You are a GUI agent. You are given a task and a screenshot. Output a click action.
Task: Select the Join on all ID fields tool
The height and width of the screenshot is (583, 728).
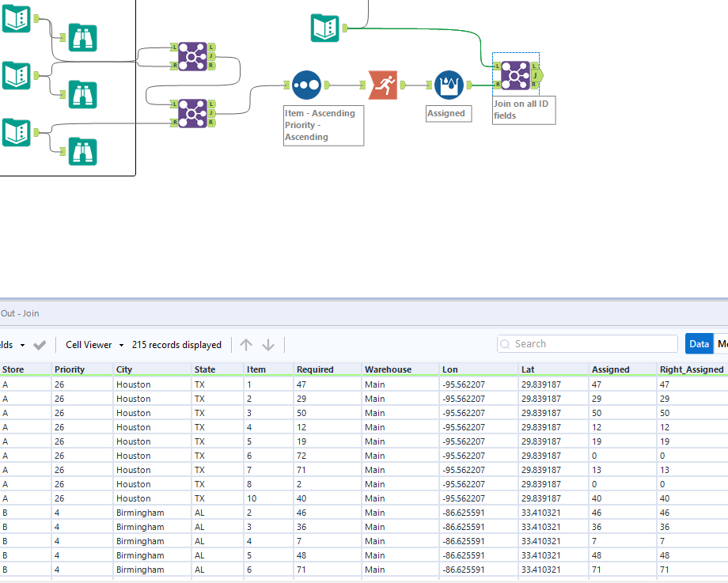point(515,75)
